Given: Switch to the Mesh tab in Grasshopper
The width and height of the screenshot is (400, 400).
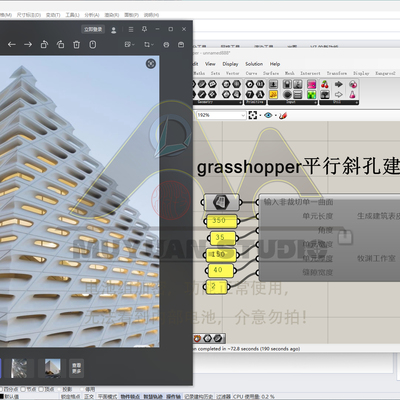Looking at the screenshot, I should pos(289,73).
